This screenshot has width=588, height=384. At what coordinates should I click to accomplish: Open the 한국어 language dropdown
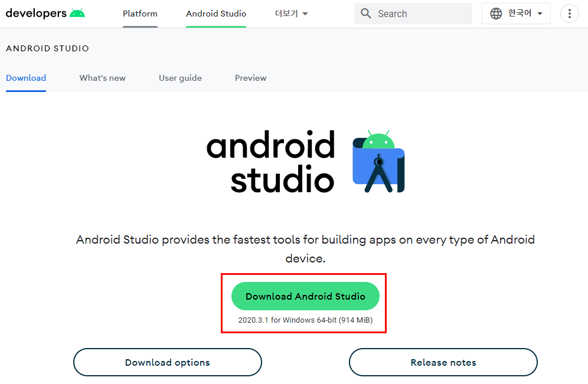click(516, 14)
